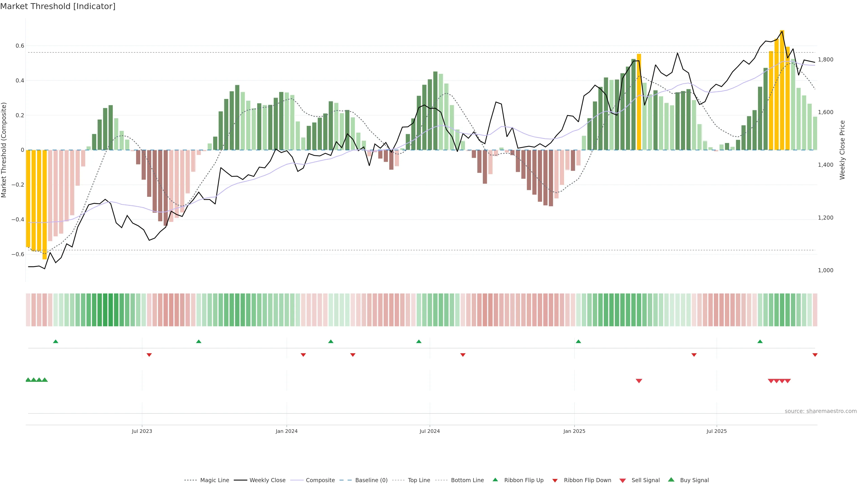Click Buy Signal legend triangle icon
The image size is (868, 488).
671,480
